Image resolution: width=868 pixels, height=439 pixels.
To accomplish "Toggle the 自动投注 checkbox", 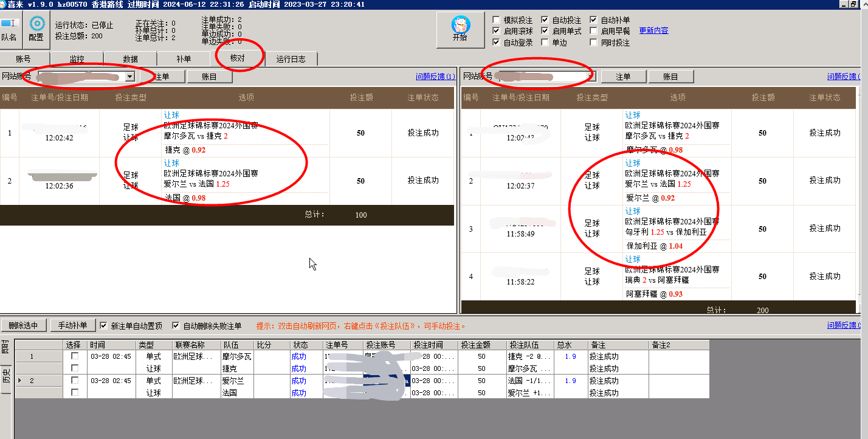I will point(545,20).
